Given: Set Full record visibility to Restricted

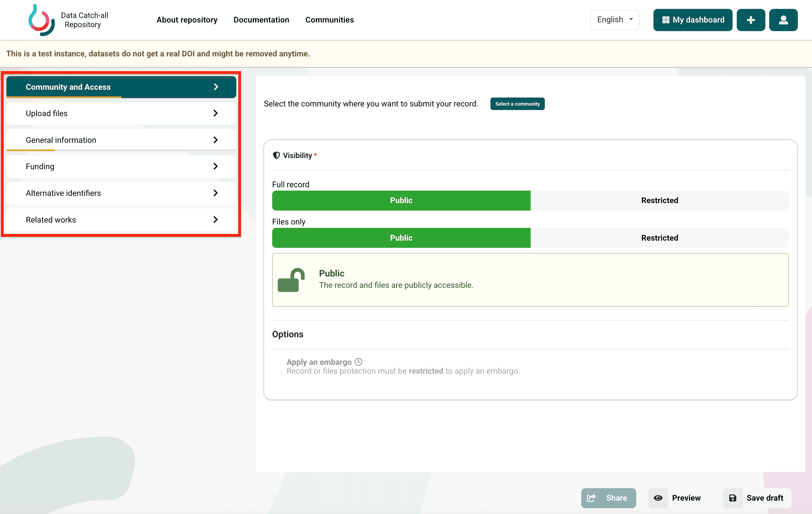Looking at the screenshot, I should pyautogui.click(x=659, y=200).
